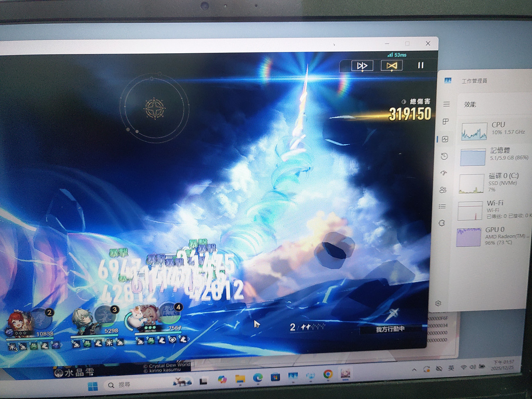Open the volume speaker tray icon
This screenshot has width=532, height=399.
[x=473, y=367]
